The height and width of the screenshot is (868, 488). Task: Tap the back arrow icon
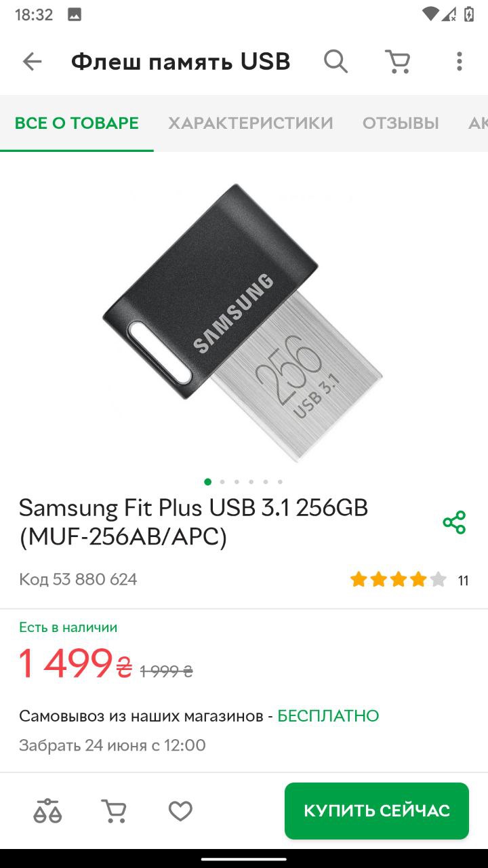(x=32, y=62)
